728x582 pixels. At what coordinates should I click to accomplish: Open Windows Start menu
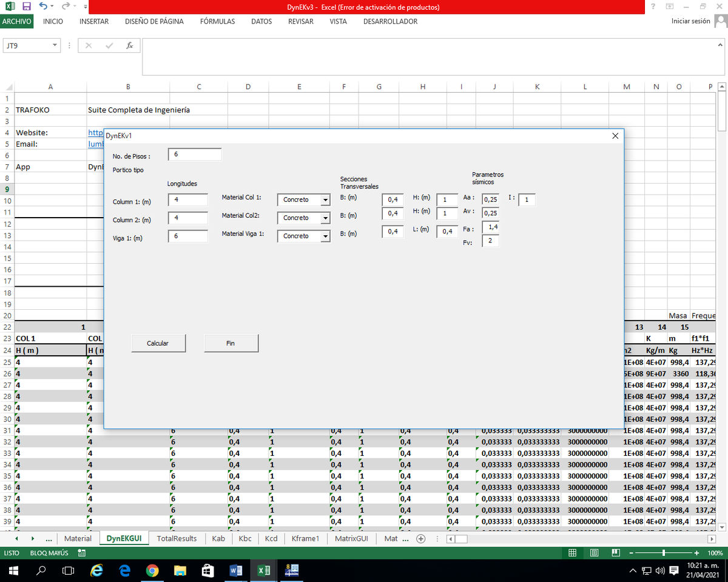coord(13,570)
